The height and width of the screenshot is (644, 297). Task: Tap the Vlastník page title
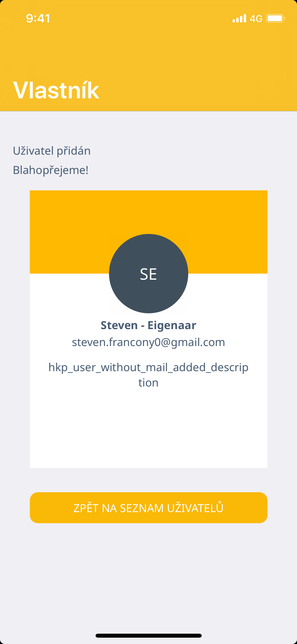pos(56,90)
